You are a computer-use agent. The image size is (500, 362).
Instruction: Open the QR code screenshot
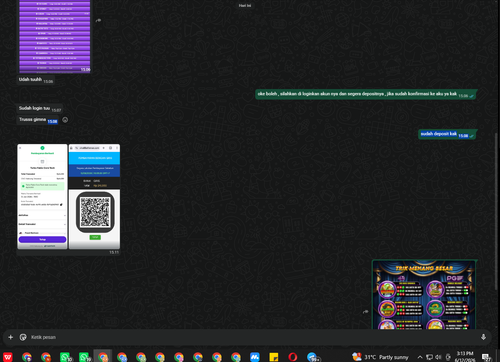click(x=94, y=196)
